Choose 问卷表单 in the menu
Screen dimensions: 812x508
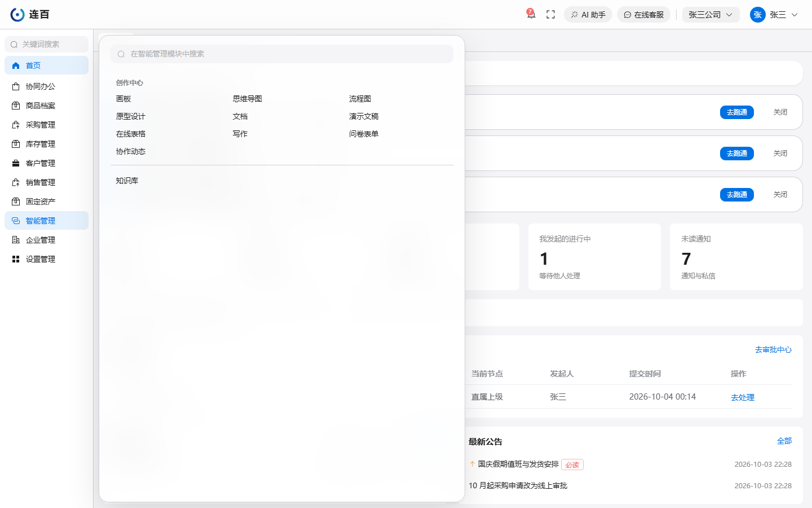364,134
